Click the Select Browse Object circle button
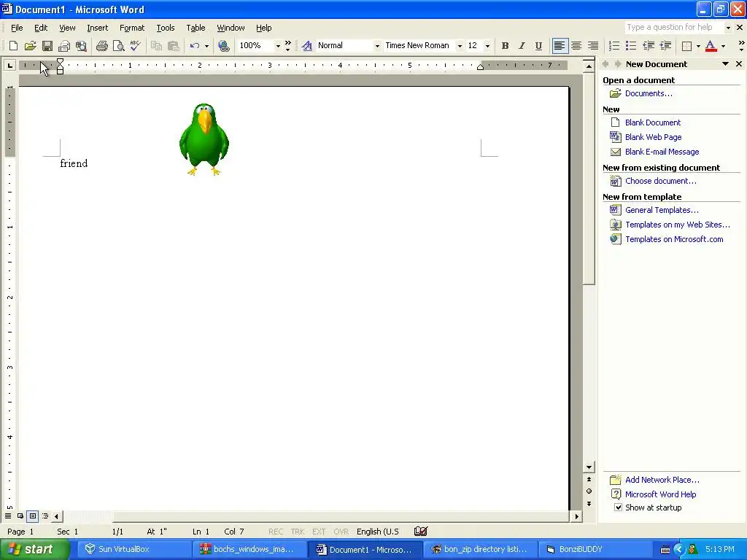Viewport: 747px width, 560px height. tap(589, 491)
